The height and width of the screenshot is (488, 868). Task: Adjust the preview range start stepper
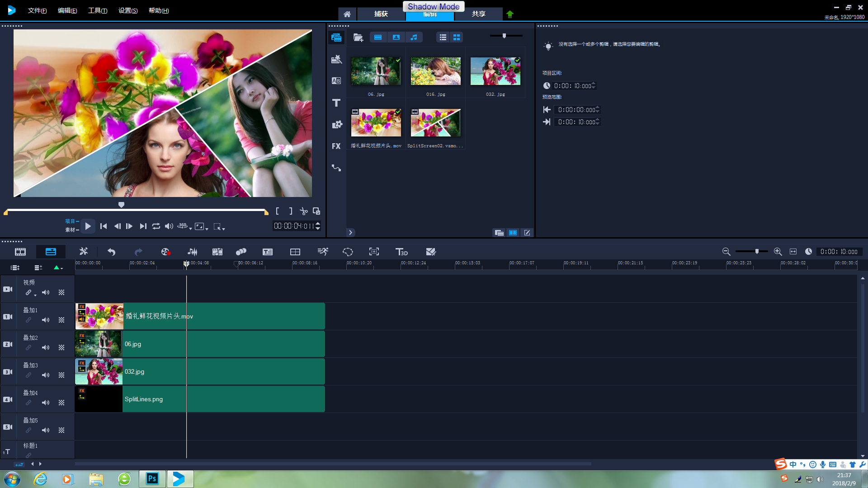(598, 109)
